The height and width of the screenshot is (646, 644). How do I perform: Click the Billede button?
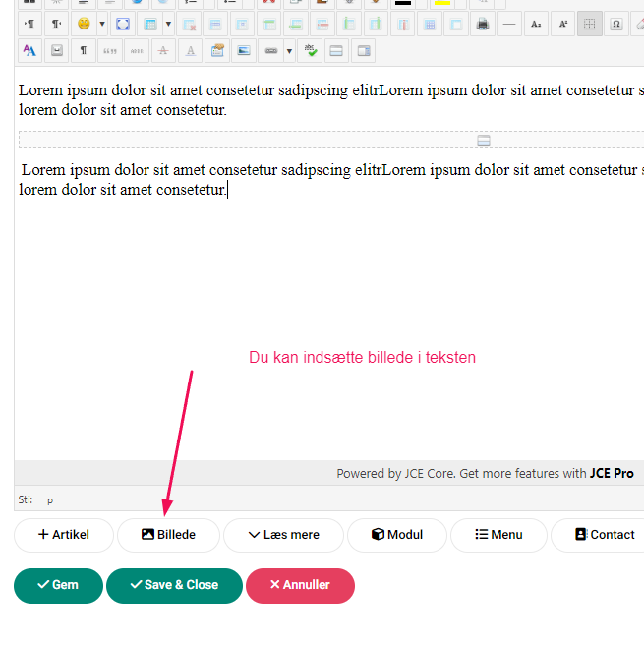coord(168,535)
